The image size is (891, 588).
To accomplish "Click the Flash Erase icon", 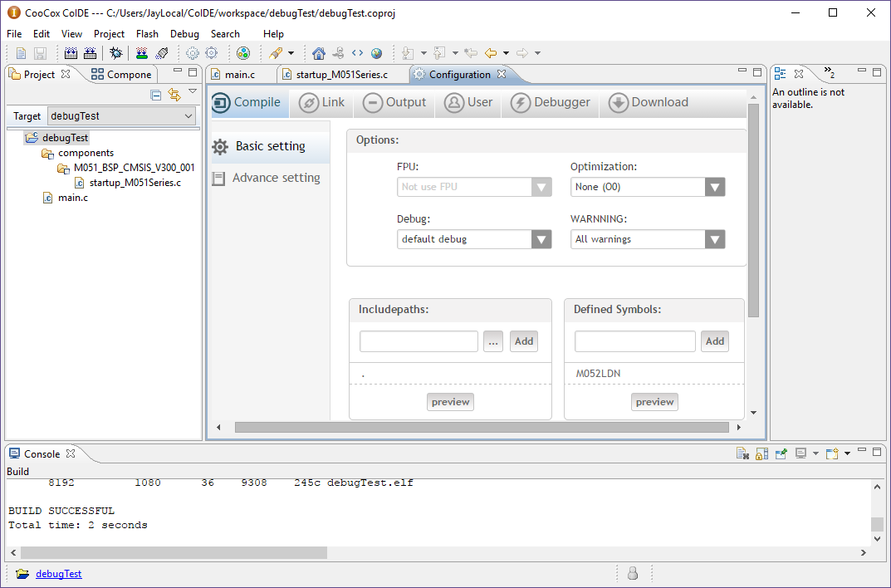I will (x=162, y=53).
